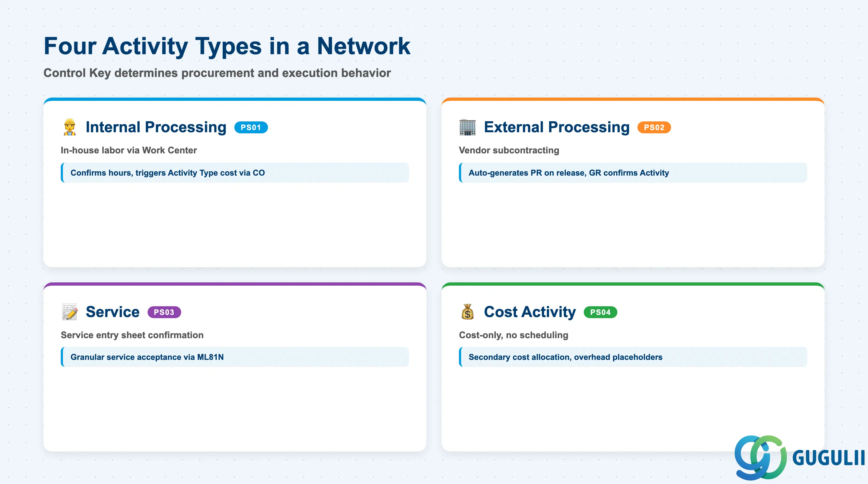Select the orange PS02 badge
This screenshot has height=484, width=868.
(x=654, y=128)
